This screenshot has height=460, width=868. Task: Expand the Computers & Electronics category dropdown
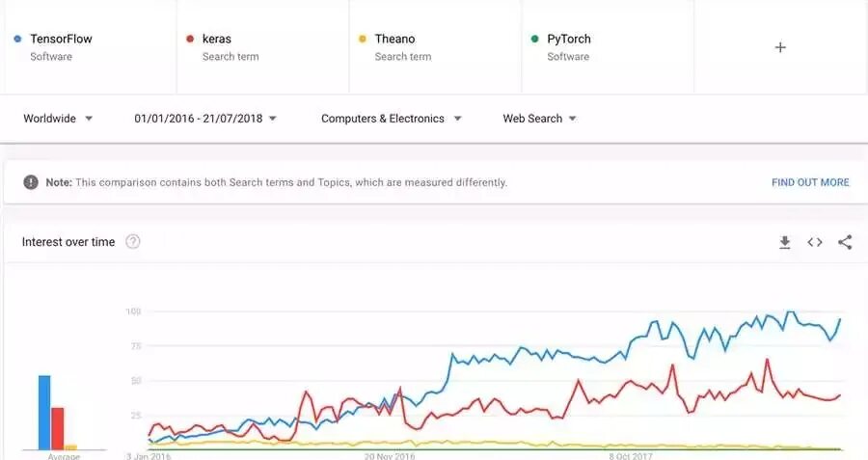391,119
